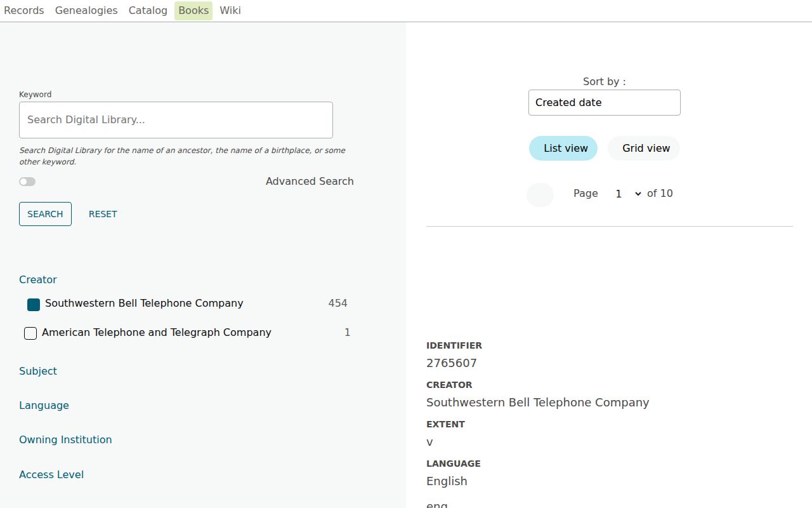Click the SEARCH button
Screen dimensions: 812x508
(45, 214)
